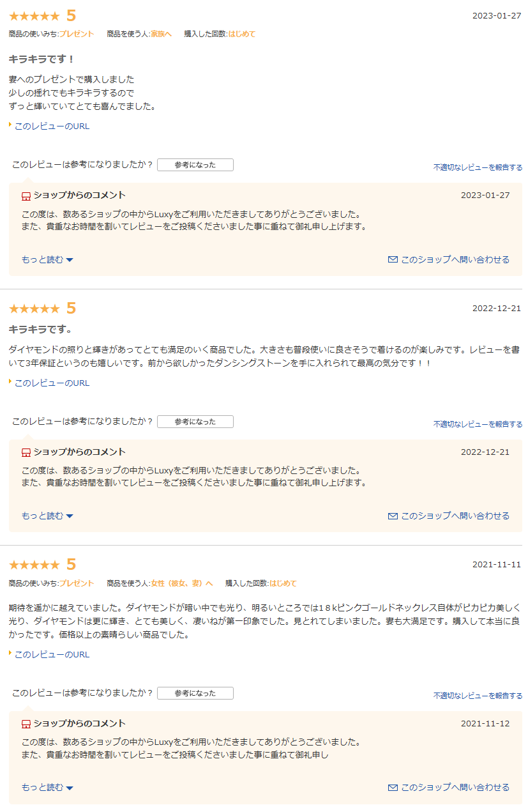Screen dimensions: 528x812
Task: Click envelope icon in 2023-01-27 shop comment
Action: click(x=393, y=259)
